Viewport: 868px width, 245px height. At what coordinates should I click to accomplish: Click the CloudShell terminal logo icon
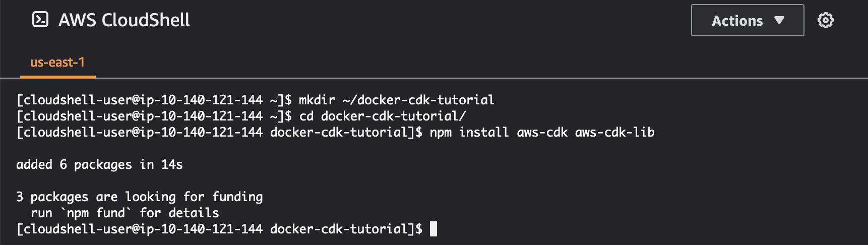point(40,20)
